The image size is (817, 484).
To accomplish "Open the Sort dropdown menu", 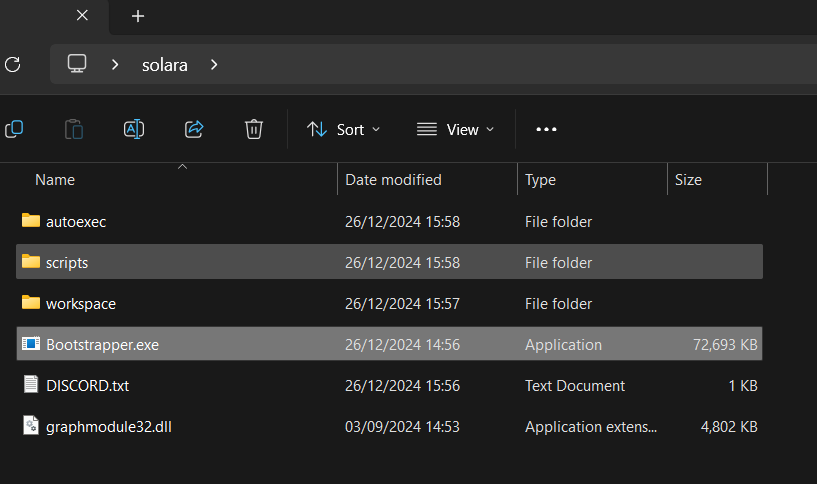I will 343,129.
